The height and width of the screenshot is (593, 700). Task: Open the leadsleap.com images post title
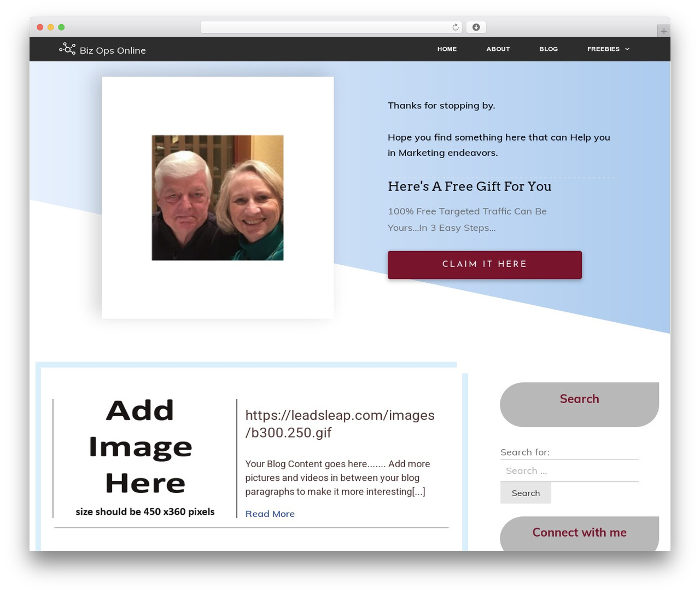pos(340,424)
